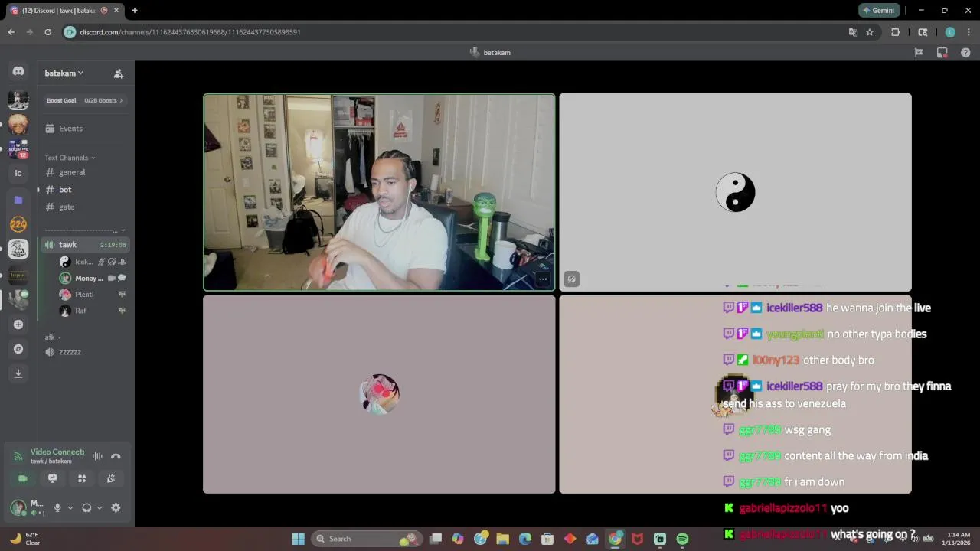Open File Explorer from the taskbar
Viewport: 980px width, 551px height.
coord(502,539)
